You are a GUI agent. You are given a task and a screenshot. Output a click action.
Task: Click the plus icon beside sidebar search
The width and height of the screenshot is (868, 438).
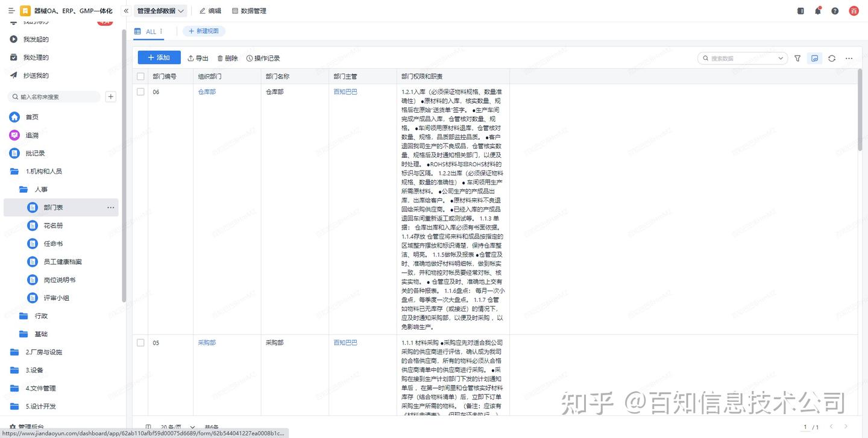pos(111,96)
